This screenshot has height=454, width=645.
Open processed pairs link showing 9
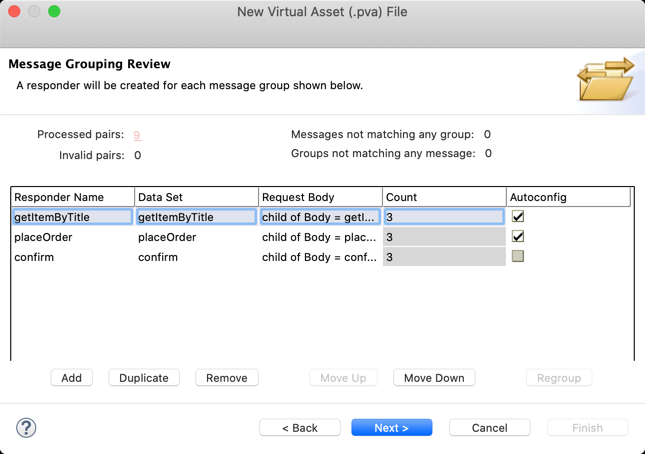137,135
